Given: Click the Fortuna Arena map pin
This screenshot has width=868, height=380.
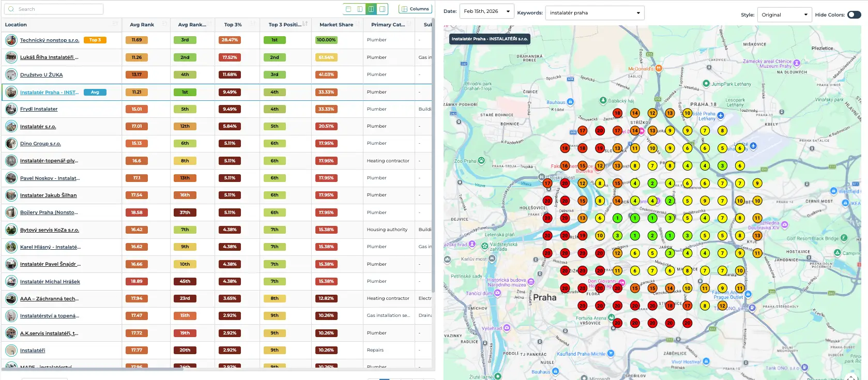Looking at the screenshot, I should click(611, 318).
